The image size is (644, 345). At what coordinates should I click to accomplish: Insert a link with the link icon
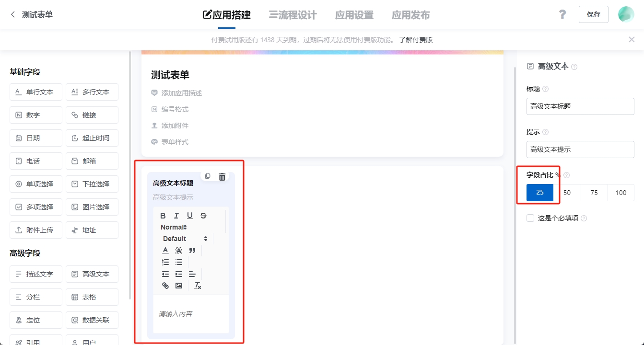165,286
